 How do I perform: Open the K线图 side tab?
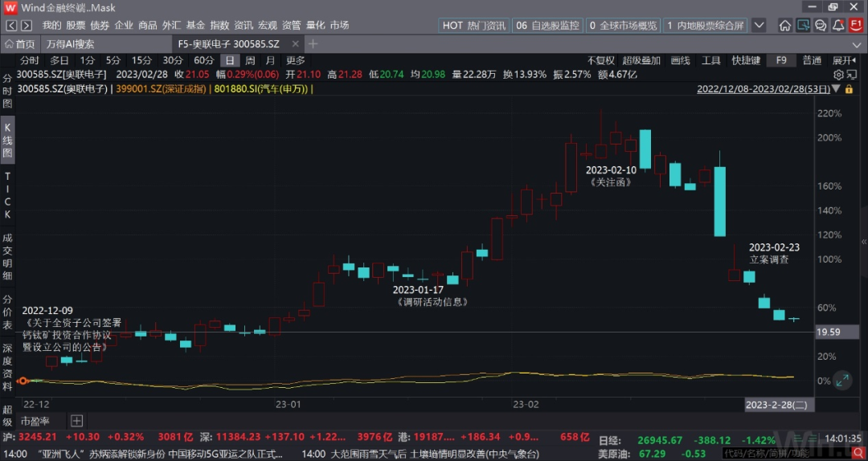click(x=8, y=140)
